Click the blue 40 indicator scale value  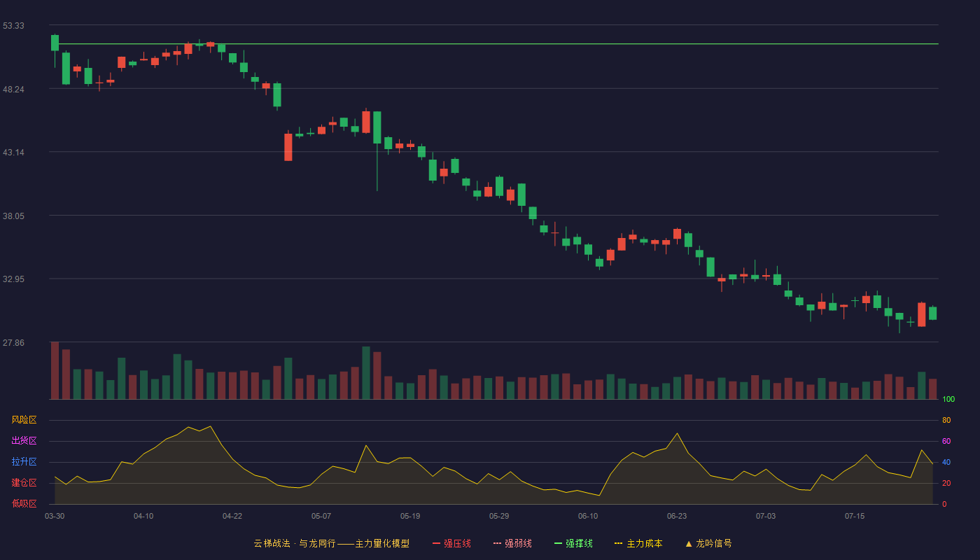(946, 462)
